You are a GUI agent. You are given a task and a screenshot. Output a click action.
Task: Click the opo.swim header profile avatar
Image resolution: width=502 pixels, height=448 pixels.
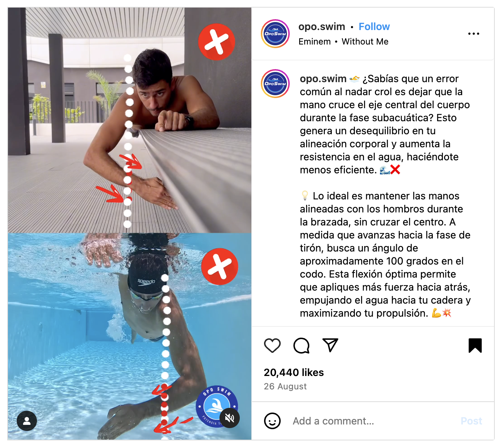(275, 34)
